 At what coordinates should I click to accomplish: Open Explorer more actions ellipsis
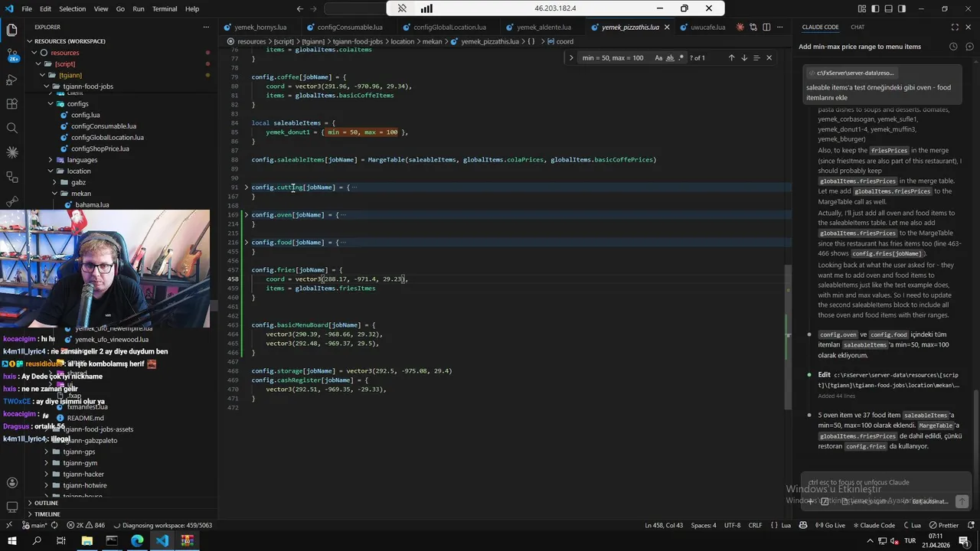click(205, 27)
